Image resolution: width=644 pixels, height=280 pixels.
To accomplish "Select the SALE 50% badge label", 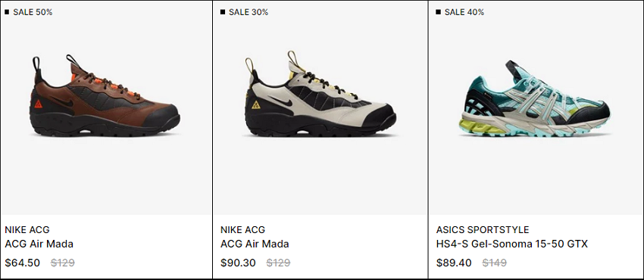I will pos(33,12).
